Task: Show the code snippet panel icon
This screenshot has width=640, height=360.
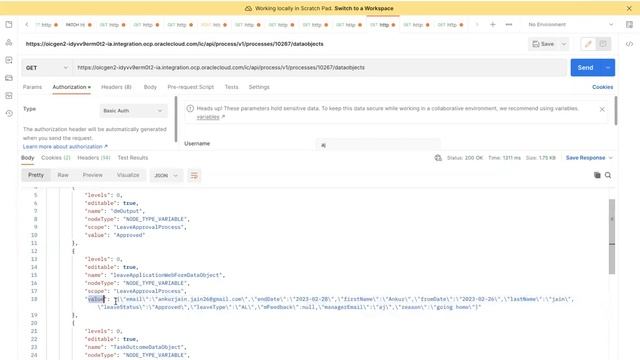Action: coord(629,44)
